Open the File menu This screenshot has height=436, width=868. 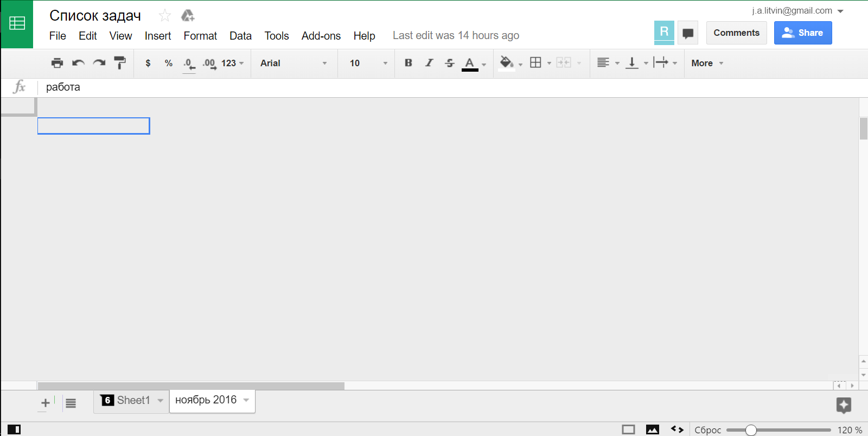(x=58, y=36)
